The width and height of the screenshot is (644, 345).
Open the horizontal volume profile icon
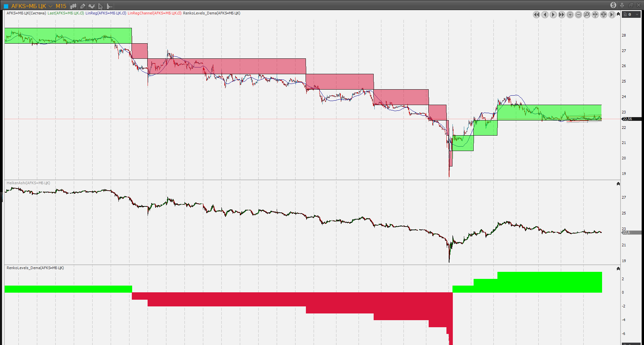pos(109,6)
